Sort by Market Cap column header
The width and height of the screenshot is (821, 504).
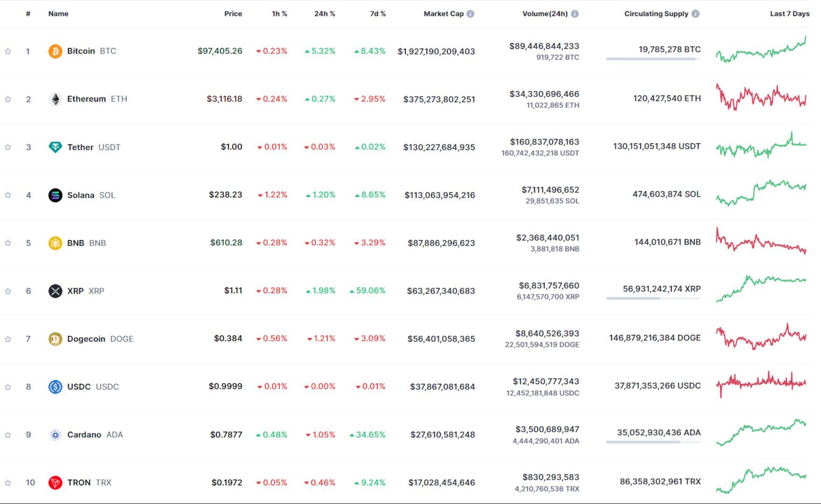(x=445, y=14)
